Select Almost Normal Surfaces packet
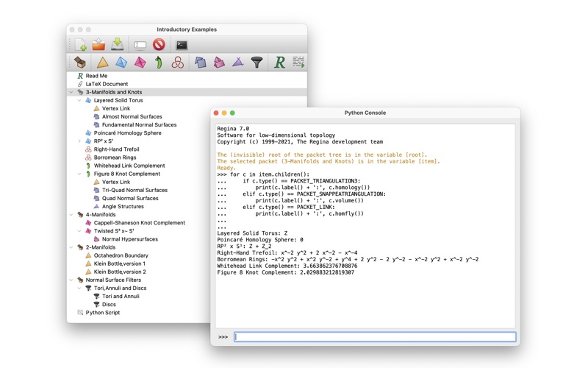 click(132, 117)
